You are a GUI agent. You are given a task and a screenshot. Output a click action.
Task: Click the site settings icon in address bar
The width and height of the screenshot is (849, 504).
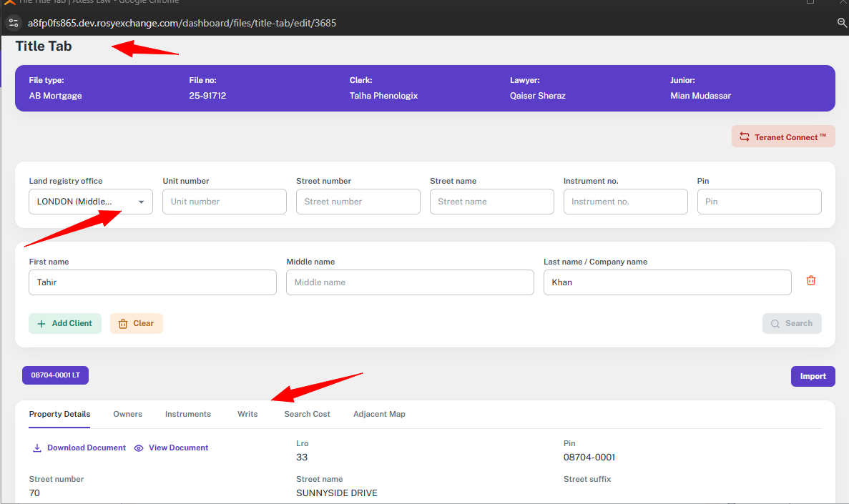[14, 23]
